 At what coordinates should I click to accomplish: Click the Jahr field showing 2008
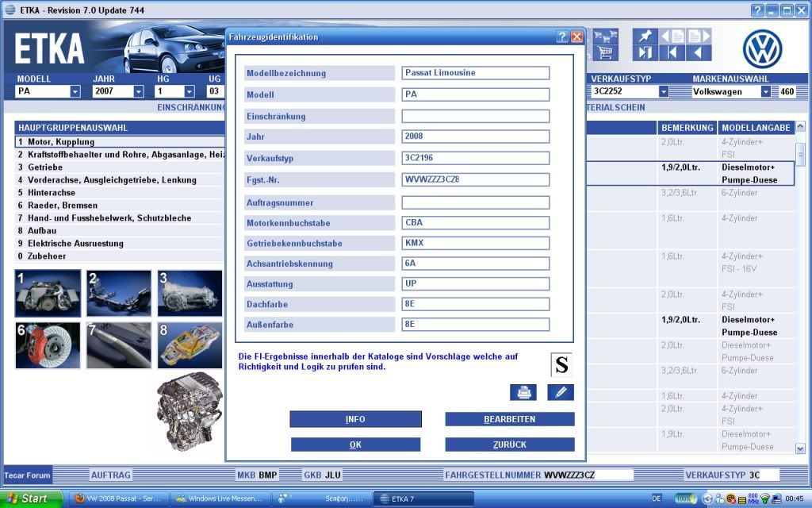[x=476, y=137]
